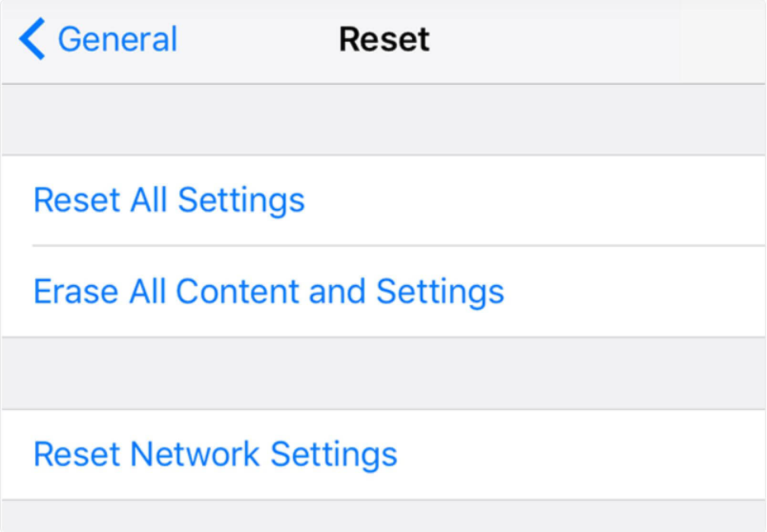
Task: Select Reset All Settings
Action: [x=169, y=200]
